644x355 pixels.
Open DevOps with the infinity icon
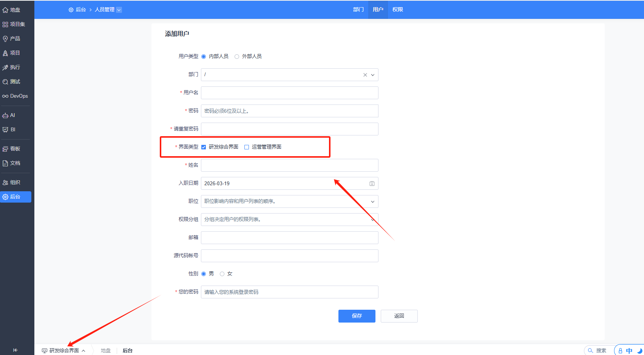[x=5, y=96]
